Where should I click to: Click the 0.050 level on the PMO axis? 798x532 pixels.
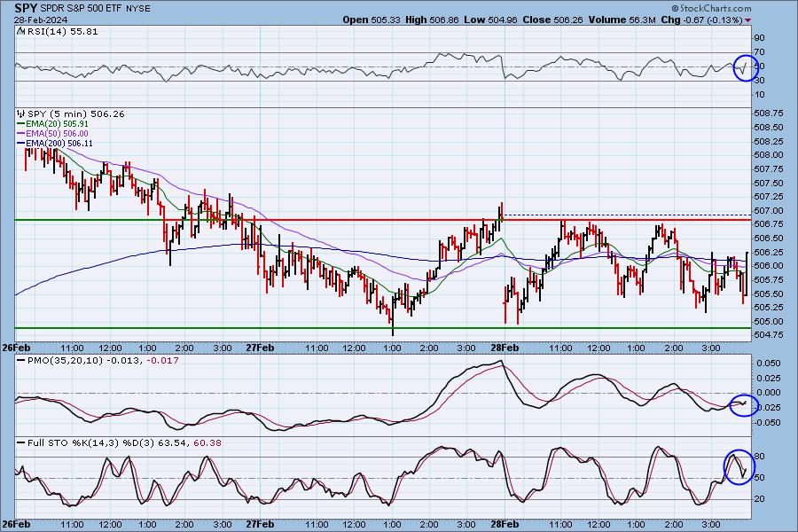pyautogui.click(x=769, y=364)
